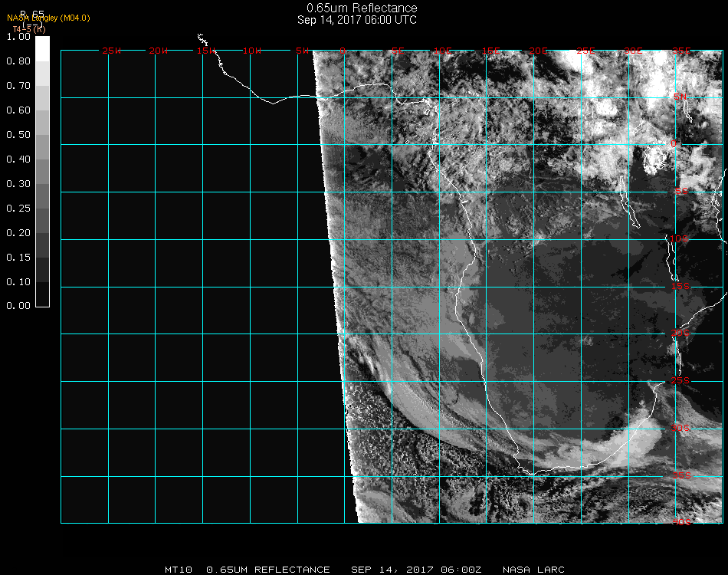Click the 5N latitude label

[680, 97]
